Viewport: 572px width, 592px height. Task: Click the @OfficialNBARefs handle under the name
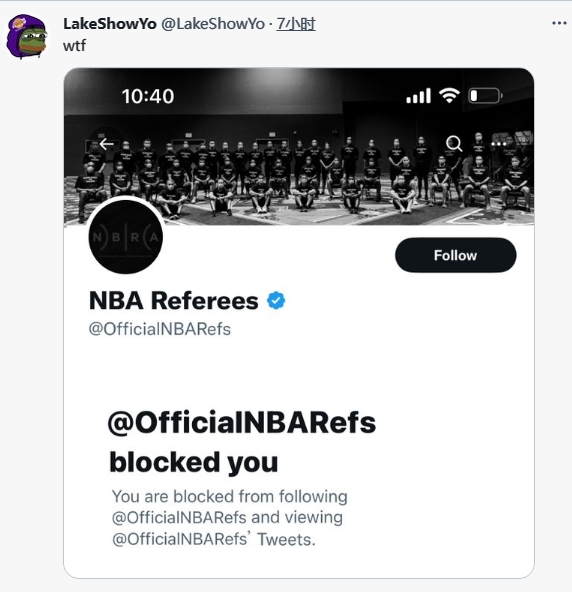tap(159, 329)
